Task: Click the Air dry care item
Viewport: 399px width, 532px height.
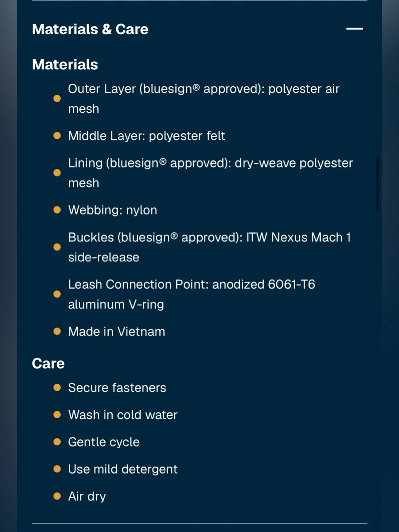Action: click(x=87, y=496)
